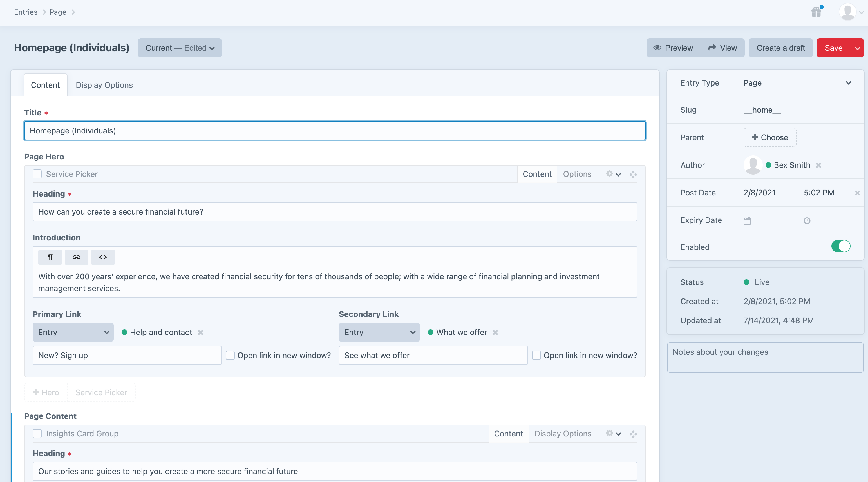
Task: Remove the Help and contact link entry
Action: 200,332
